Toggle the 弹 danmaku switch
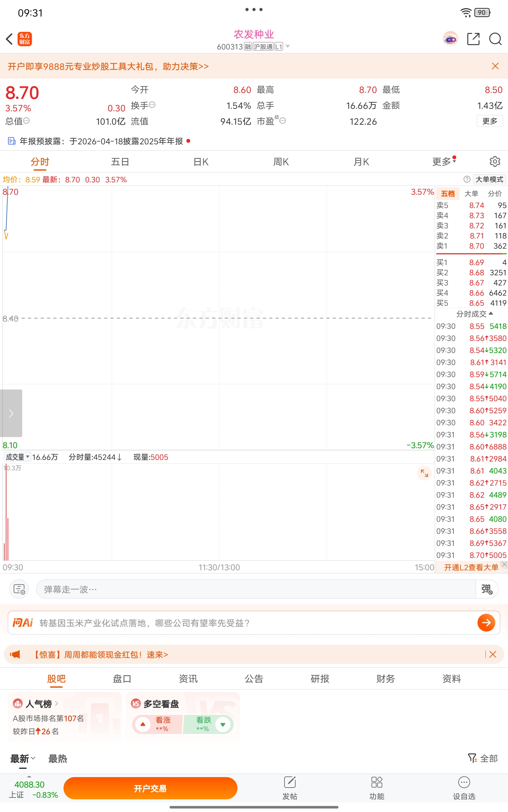 point(486,589)
